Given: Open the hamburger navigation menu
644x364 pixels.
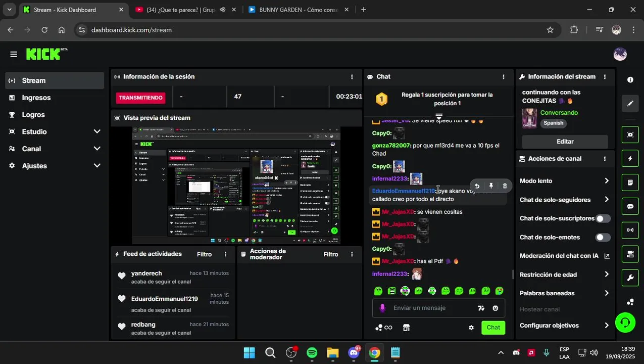Looking at the screenshot, I should pos(14,54).
